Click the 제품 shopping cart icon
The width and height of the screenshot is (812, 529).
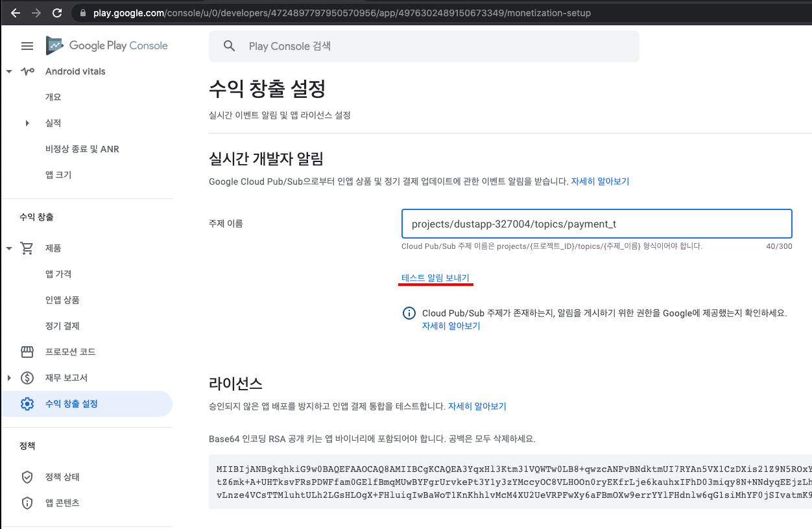pyautogui.click(x=27, y=248)
